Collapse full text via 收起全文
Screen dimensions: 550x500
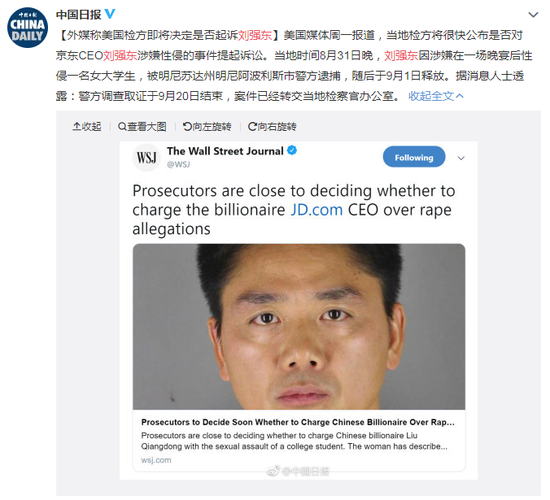[436, 96]
